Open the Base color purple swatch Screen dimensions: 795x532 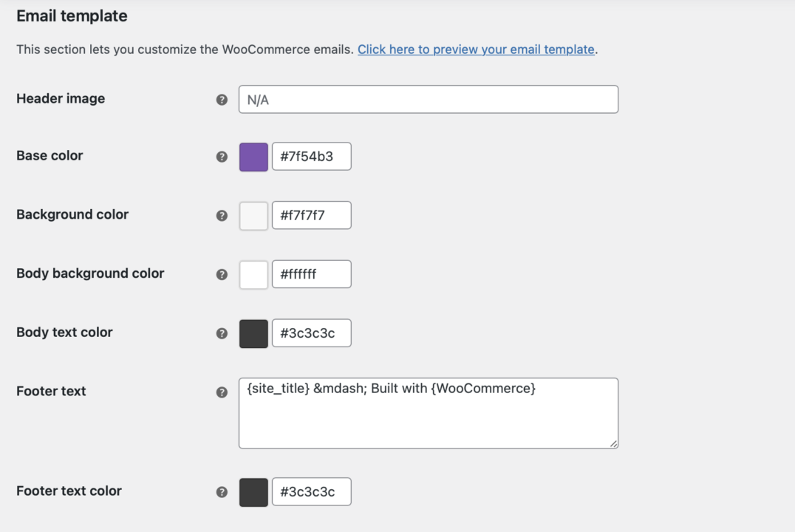(253, 156)
